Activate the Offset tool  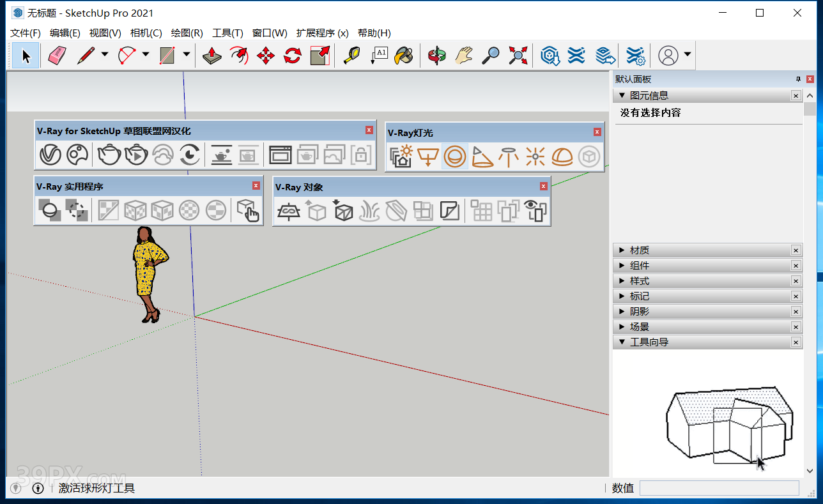(x=238, y=56)
